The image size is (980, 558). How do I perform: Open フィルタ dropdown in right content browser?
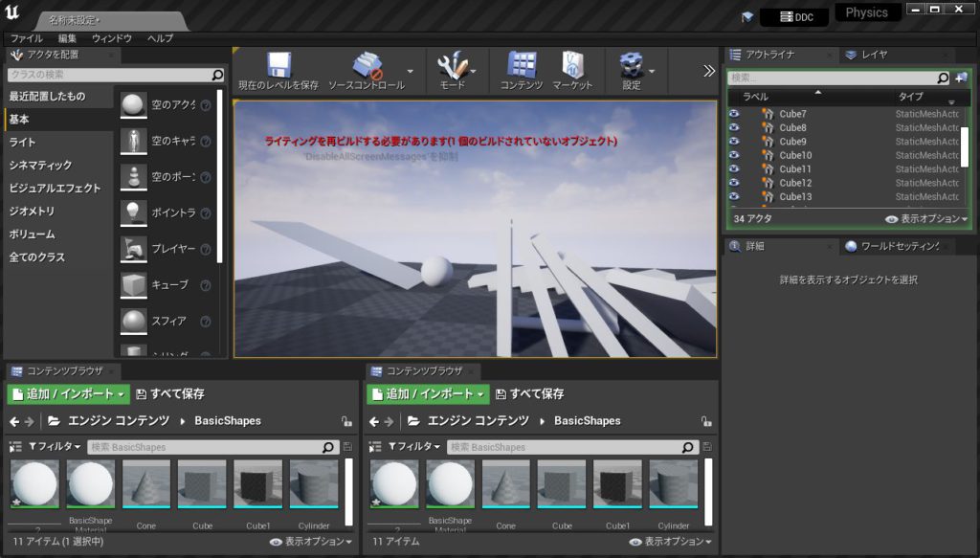pyautogui.click(x=414, y=447)
